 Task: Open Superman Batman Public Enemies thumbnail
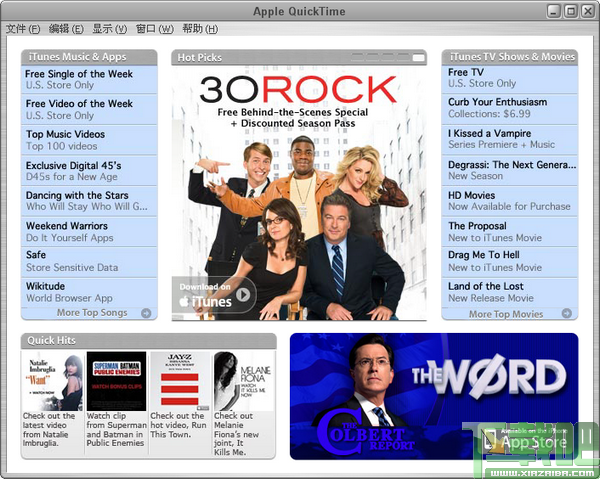pyautogui.click(x=116, y=381)
